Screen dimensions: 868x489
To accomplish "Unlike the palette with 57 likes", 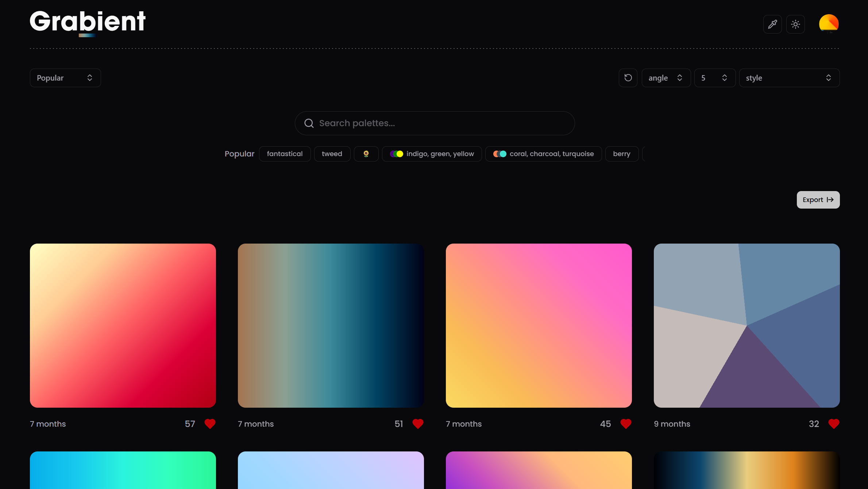I will 210,424.
